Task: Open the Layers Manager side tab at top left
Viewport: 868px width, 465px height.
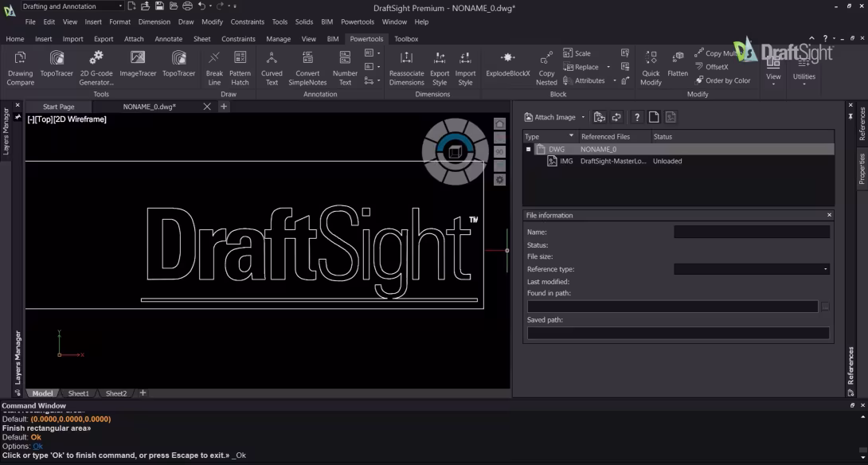Action: click(6, 131)
